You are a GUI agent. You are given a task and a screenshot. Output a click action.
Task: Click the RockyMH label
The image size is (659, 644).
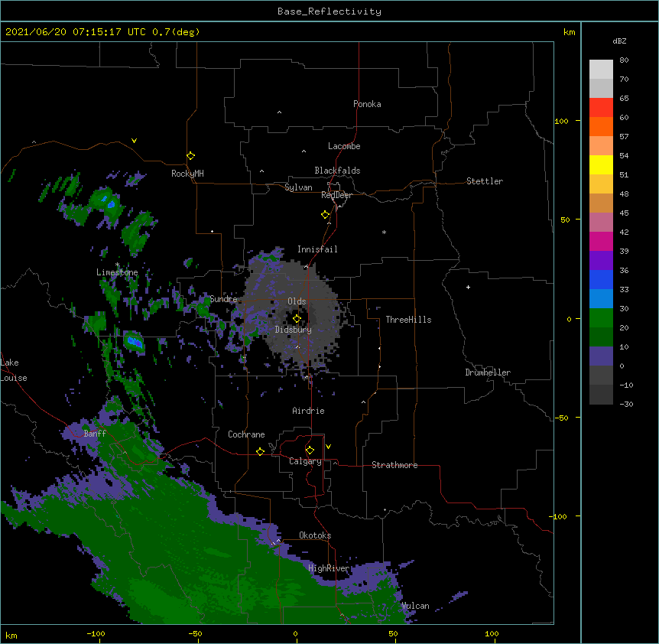(x=187, y=174)
